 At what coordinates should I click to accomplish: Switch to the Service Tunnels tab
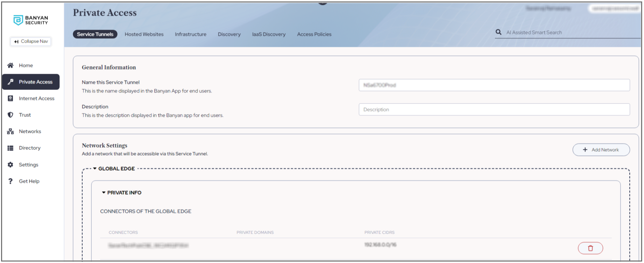click(x=95, y=34)
